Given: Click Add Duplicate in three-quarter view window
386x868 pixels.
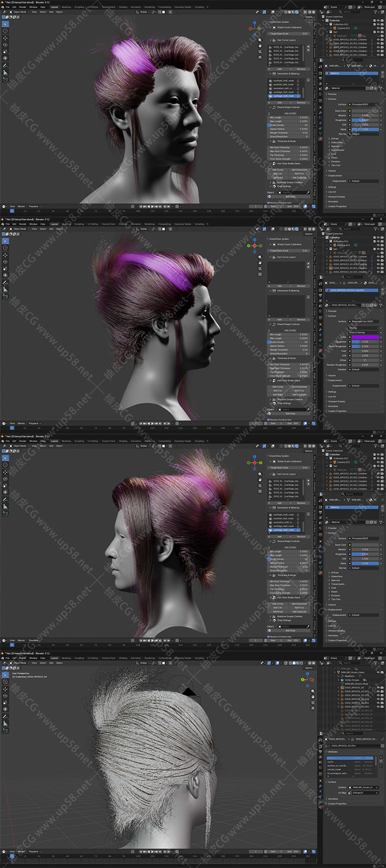Looking at the screenshot, I should tap(299, 177).
